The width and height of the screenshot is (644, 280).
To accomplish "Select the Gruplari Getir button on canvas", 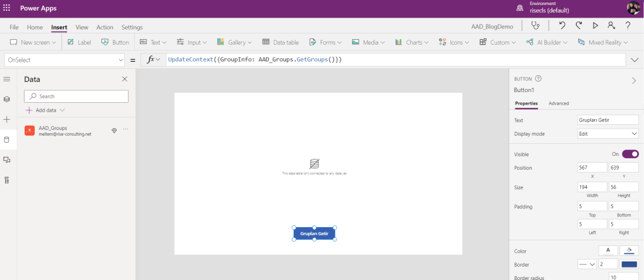I will point(314,233).
